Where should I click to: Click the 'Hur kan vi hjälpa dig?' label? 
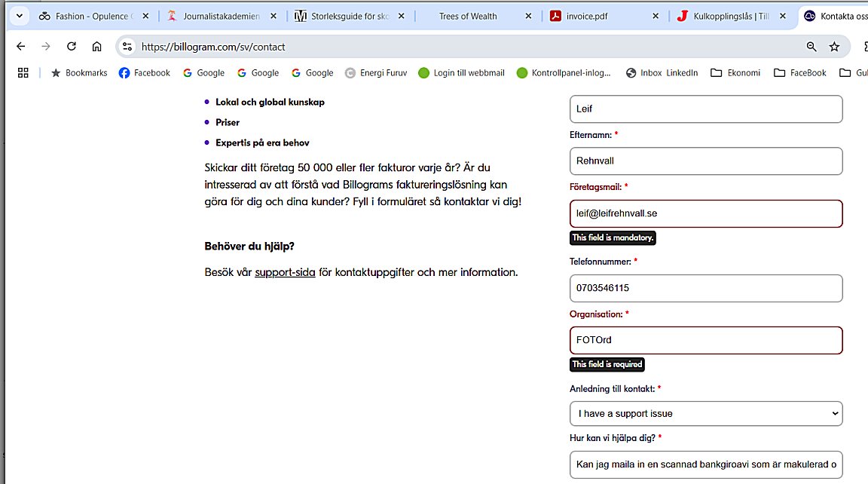coord(613,438)
